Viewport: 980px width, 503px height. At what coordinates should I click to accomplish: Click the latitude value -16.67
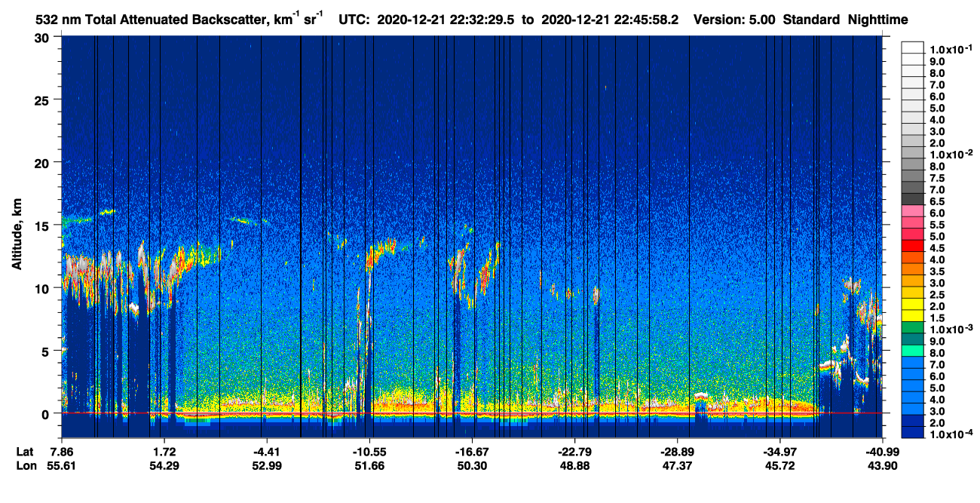coord(471,452)
